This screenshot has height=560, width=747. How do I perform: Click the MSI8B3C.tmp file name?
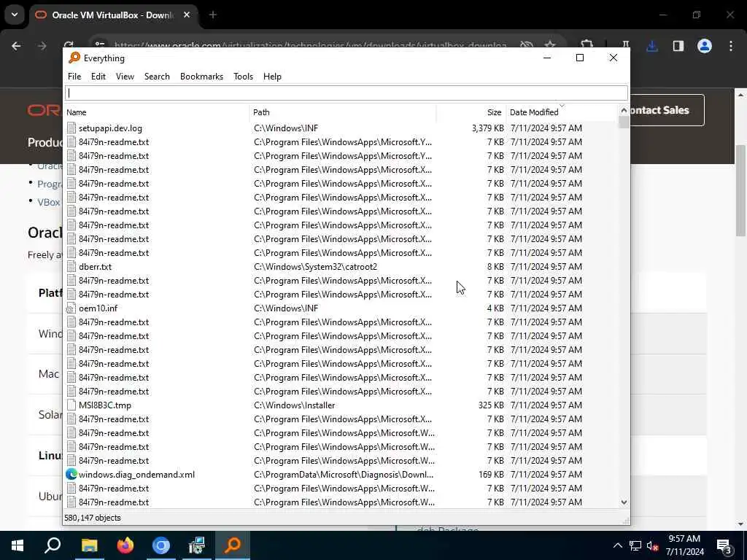(105, 405)
